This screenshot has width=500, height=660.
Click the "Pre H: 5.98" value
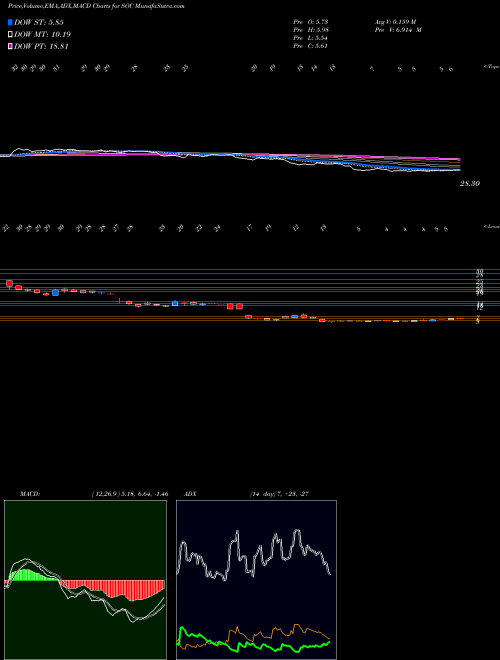click(x=311, y=29)
